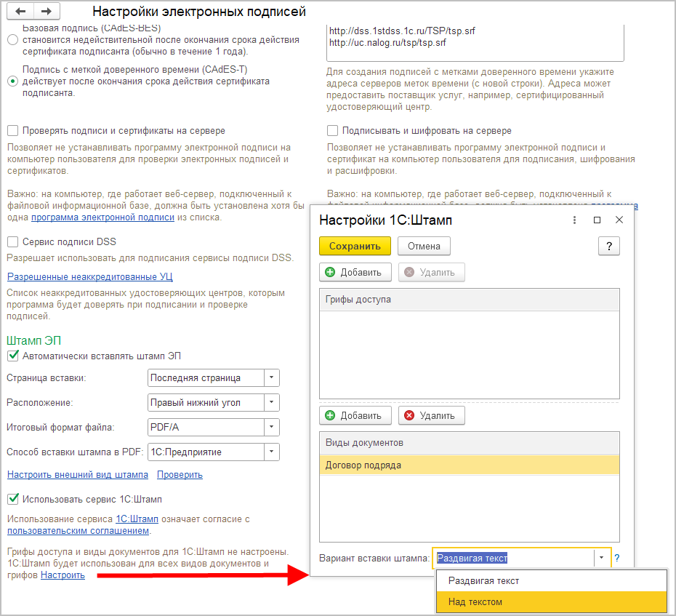Open the 1С:Штамп service link
The width and height of the screenshot is (676, 616).
tap(137, 519)
